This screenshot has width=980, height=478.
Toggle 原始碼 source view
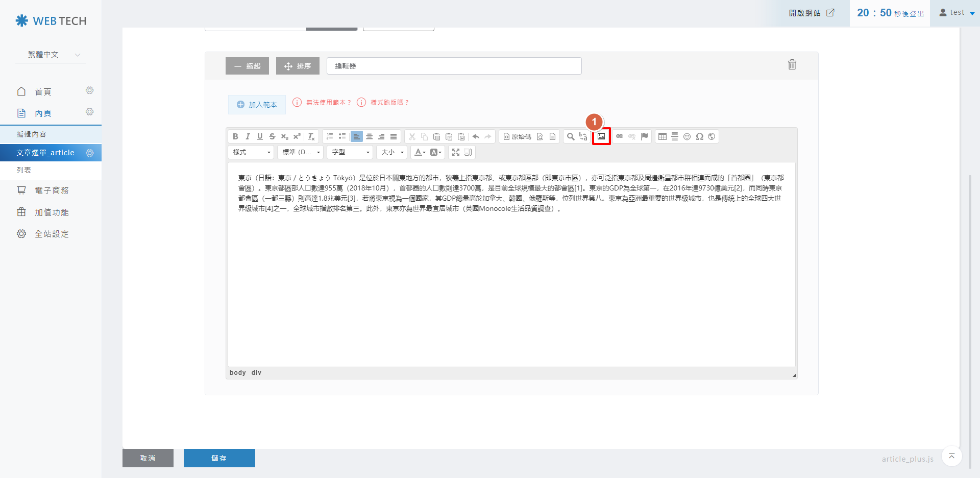click(x=517, y=136)
